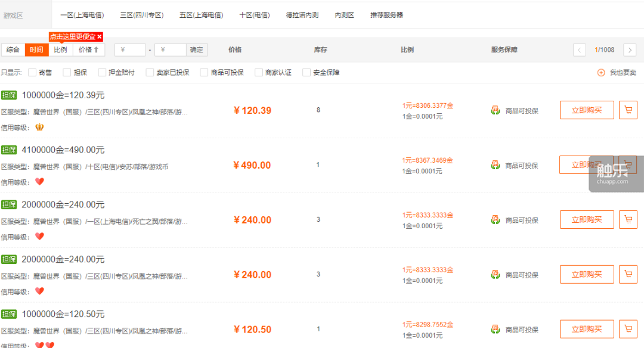Toggle the 押金赔付 checkbox

point(102,73)
